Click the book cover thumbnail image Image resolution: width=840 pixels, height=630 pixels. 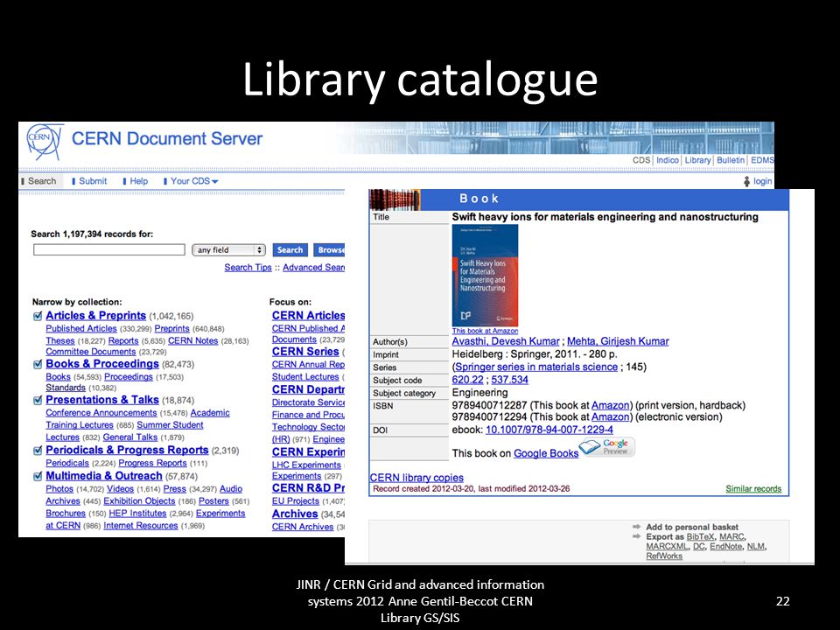(x=485, y=276)
